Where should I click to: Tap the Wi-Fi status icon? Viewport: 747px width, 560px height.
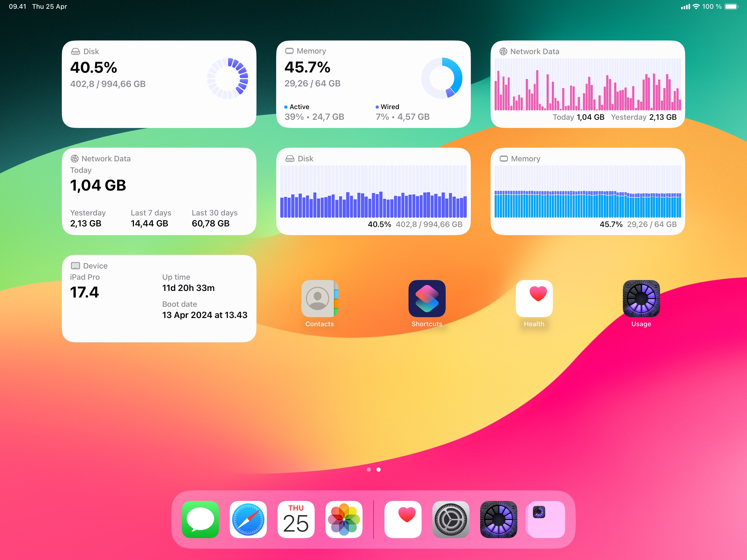click(x=696, y=6)
